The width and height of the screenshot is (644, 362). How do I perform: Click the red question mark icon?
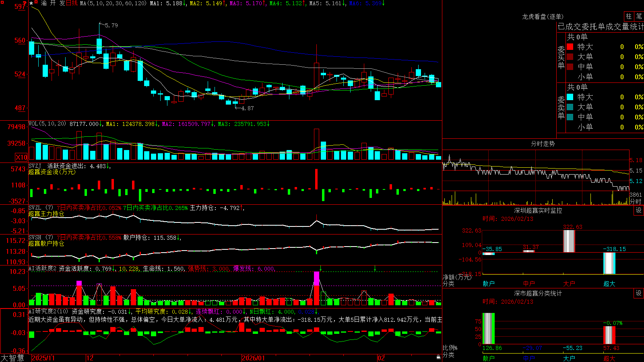point(25,3)
